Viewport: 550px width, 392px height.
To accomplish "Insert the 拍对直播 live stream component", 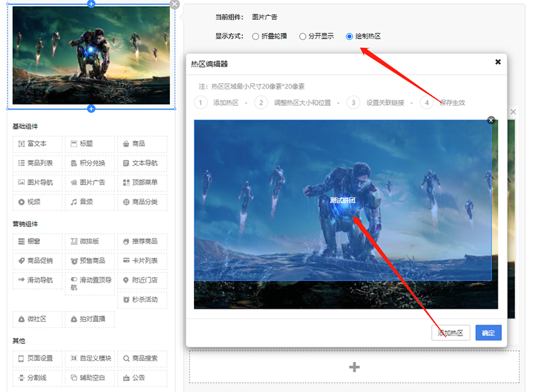I will pyautogui.click(x=90, y=319).
